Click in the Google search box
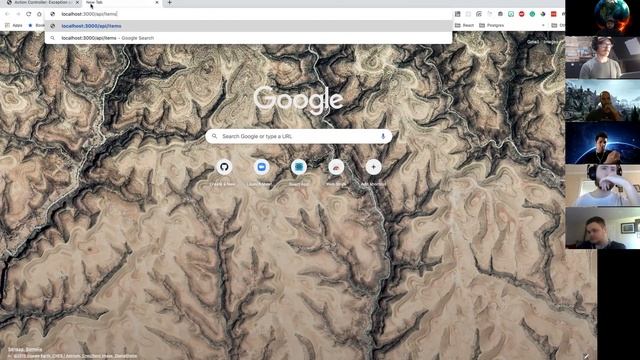The width and height of the screenshot is (640, 360). pos(298,136)
